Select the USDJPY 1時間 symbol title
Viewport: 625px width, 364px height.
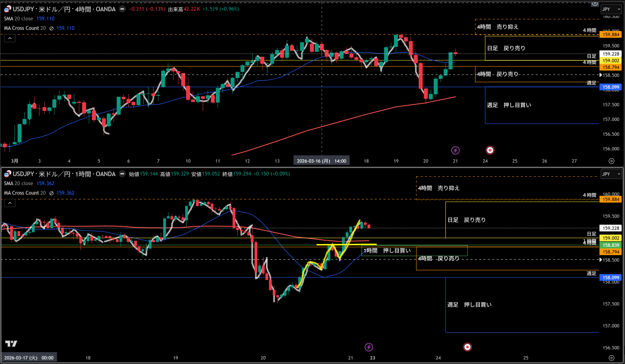64,174
